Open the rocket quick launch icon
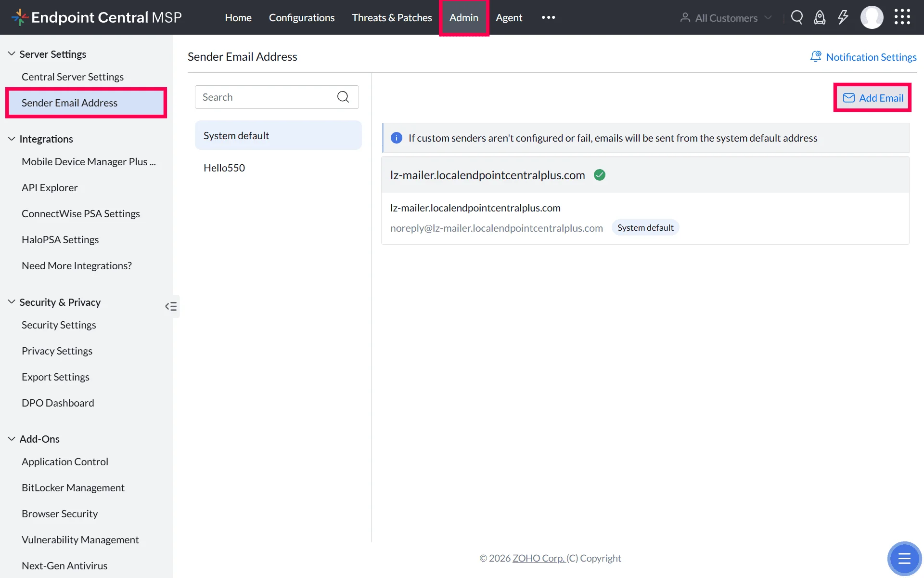The height and width of the screenshot is (578, 924). click(x=820, y=17)
